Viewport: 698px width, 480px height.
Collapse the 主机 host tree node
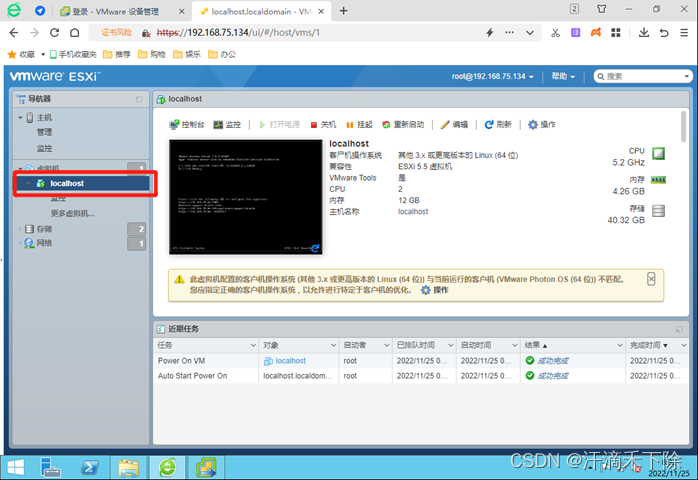(x=20, y=118)
